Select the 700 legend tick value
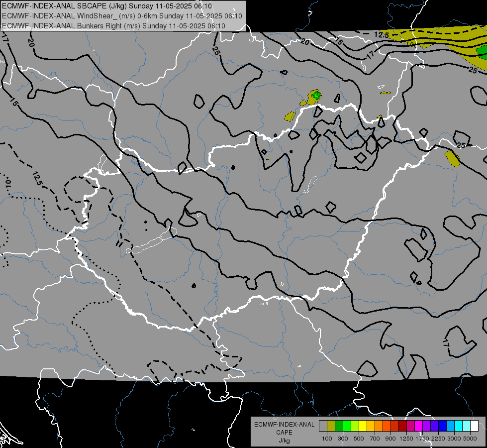Viewport: 487px width, 448px height. [375, 439]
